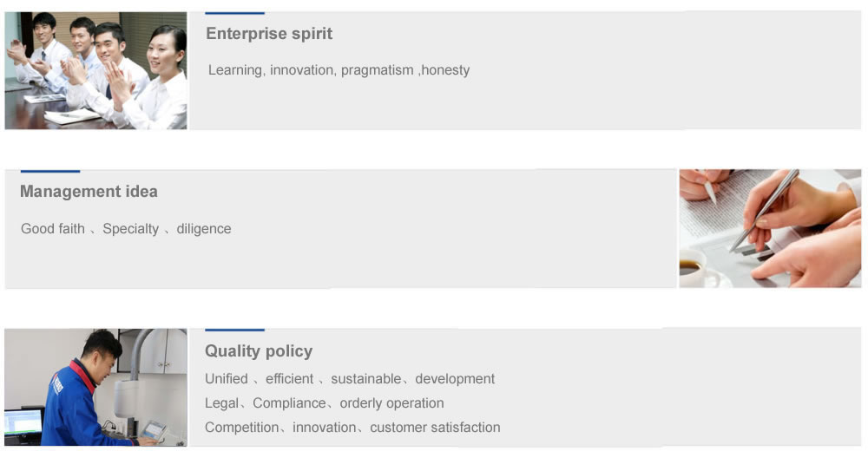Click the word "Learning" under Enterprise spirit

click(x=235, y=70)
